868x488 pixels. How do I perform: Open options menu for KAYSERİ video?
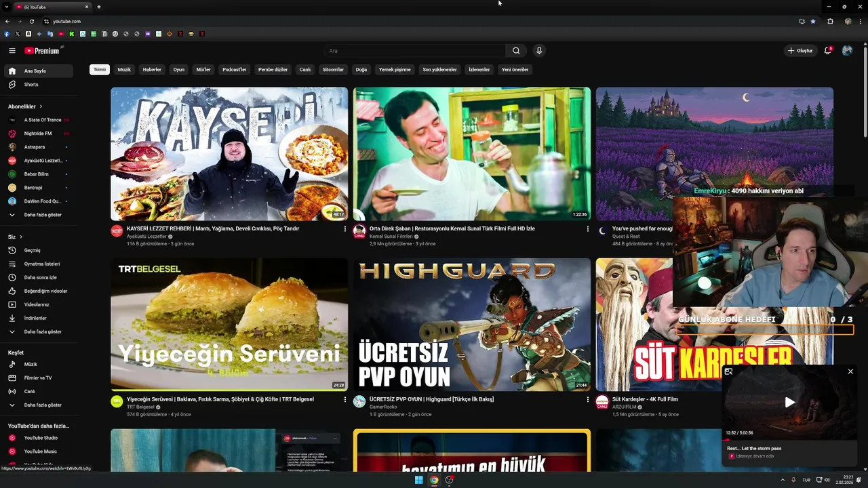pyautogui.click(x=344, y=229)
